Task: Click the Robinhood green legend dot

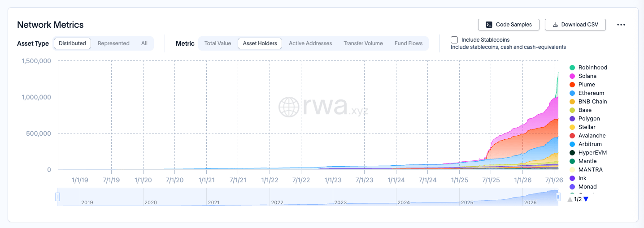Action: (x=572, y=68)
